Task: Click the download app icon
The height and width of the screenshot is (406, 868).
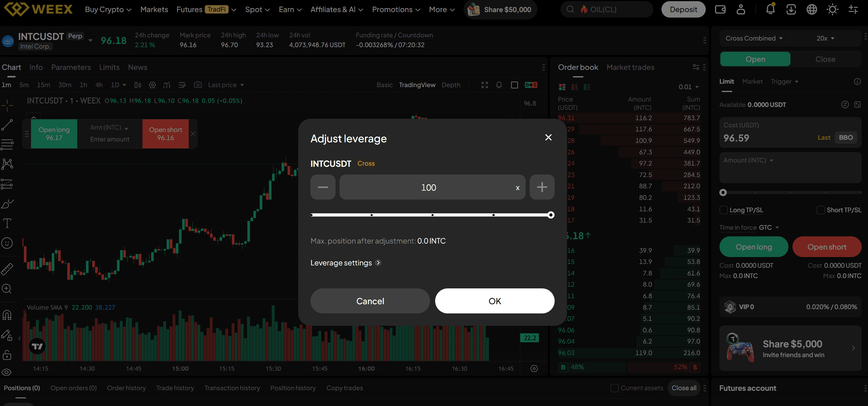Action: tap(791, 9)
